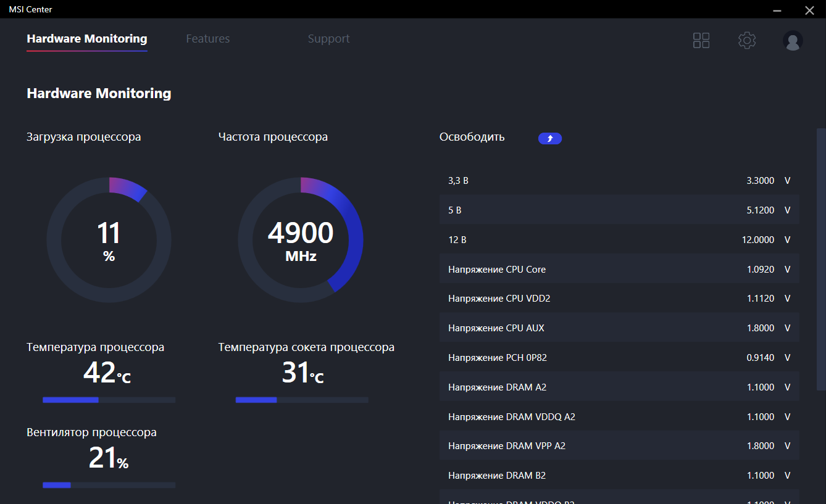Minimize the MSI Center window
The height and width of the screenshot is (504, 826).
pyautogui.click(x=778, y=10)
